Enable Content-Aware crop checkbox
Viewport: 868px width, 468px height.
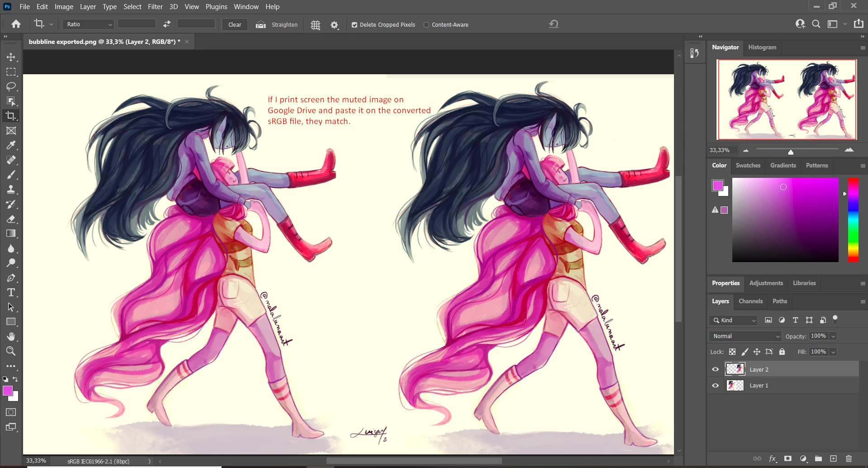[x=426, y=25]
